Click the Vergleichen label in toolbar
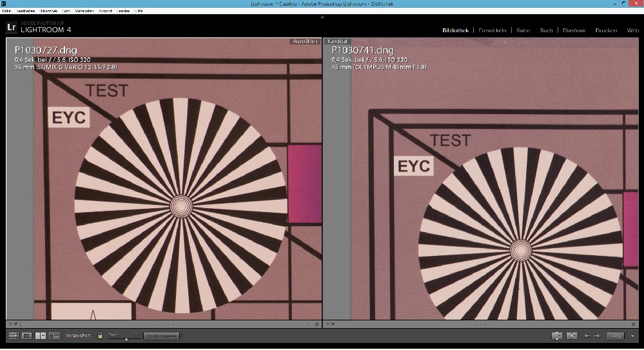 pos(79,336)
